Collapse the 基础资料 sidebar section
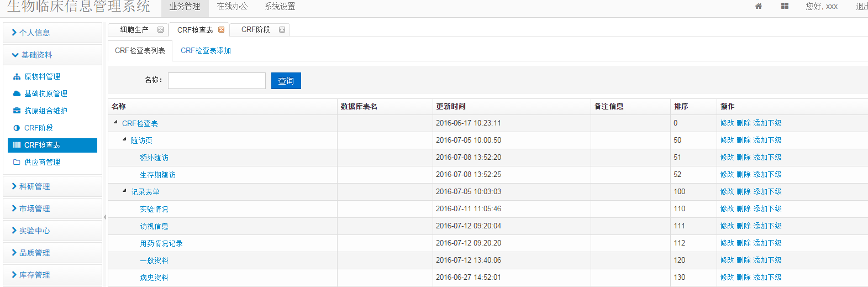 (x=36, y=55)
